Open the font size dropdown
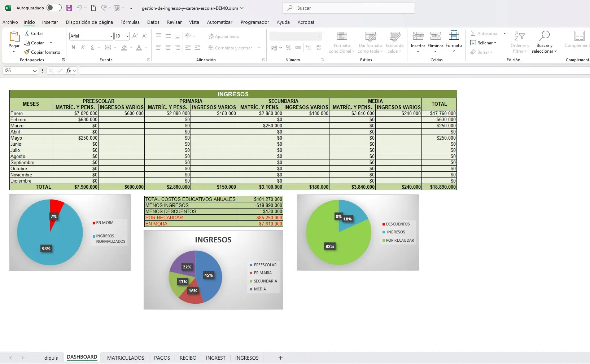590x364 pixels. point(127,36)
